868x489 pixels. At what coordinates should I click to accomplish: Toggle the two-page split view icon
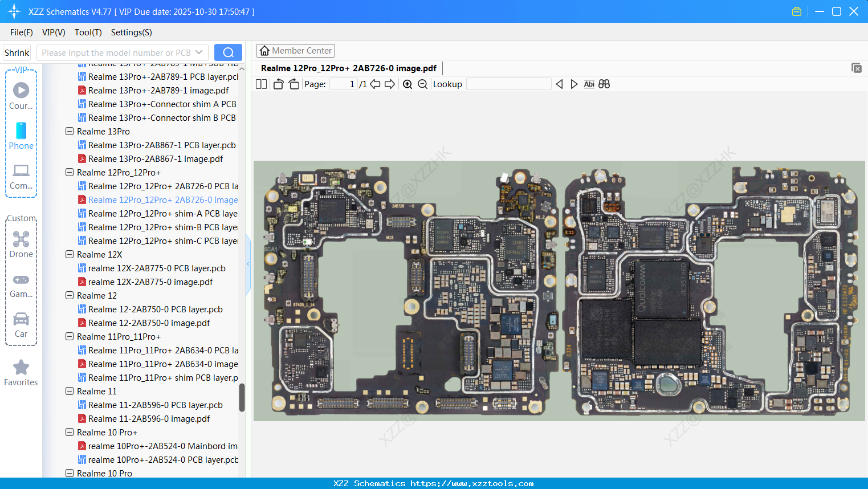(x=262, y=84)
